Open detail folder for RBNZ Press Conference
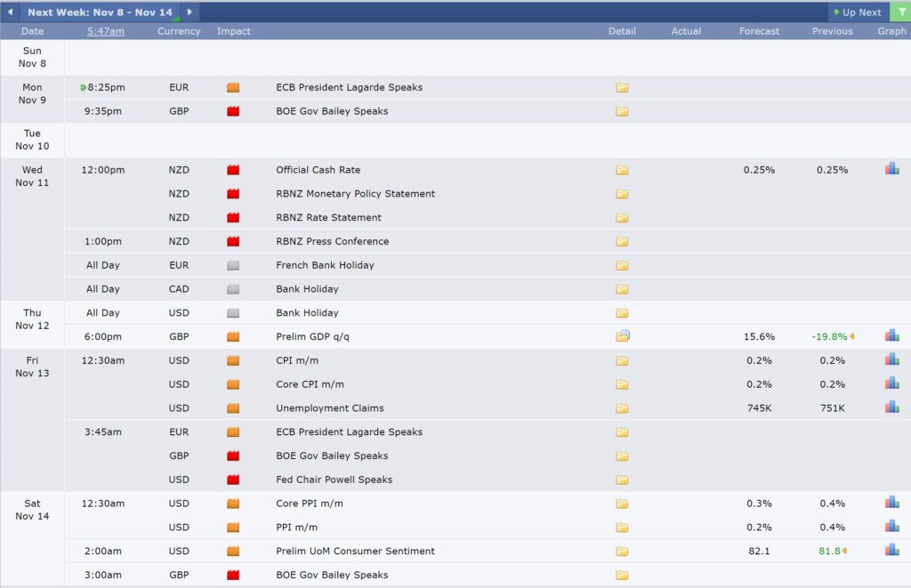 622,242
